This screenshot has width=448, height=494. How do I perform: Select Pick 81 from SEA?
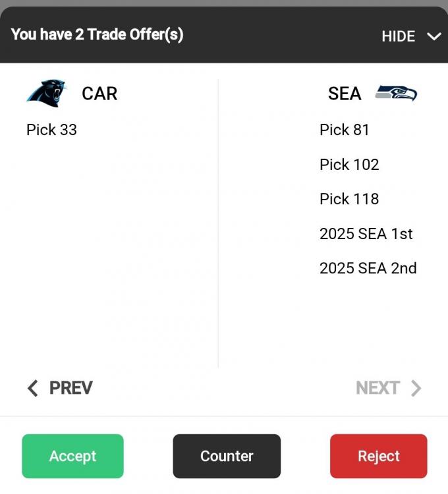click(344, 130)
